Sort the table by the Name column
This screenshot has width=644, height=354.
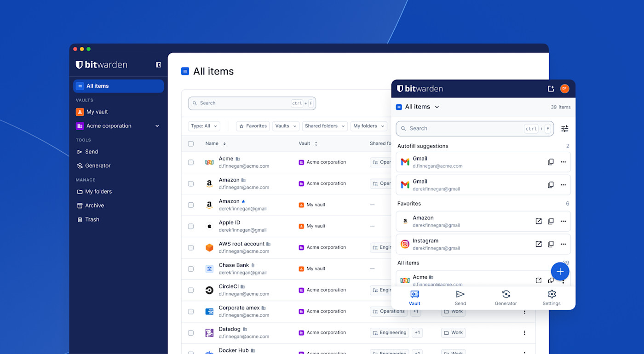click(216, 143)
